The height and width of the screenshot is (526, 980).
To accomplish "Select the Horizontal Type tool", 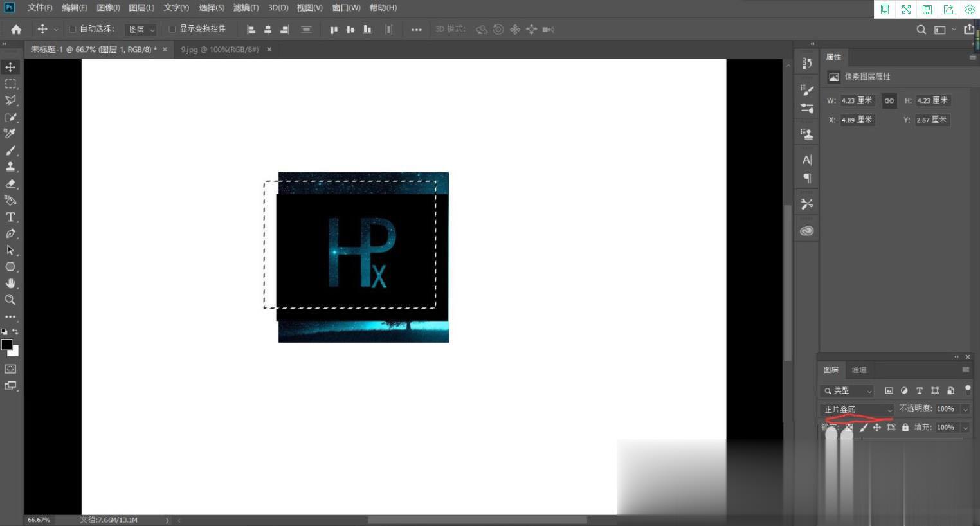I will click(x=10, y=217).
